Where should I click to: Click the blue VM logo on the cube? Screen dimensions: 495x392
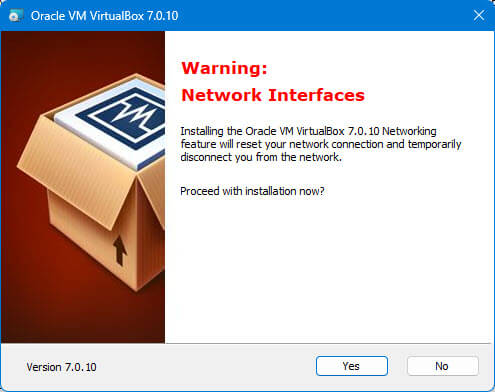click(125, 117)
